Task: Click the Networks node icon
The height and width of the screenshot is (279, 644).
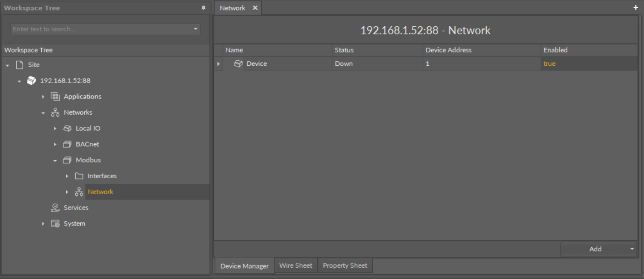Action: (x=55, y=113)
